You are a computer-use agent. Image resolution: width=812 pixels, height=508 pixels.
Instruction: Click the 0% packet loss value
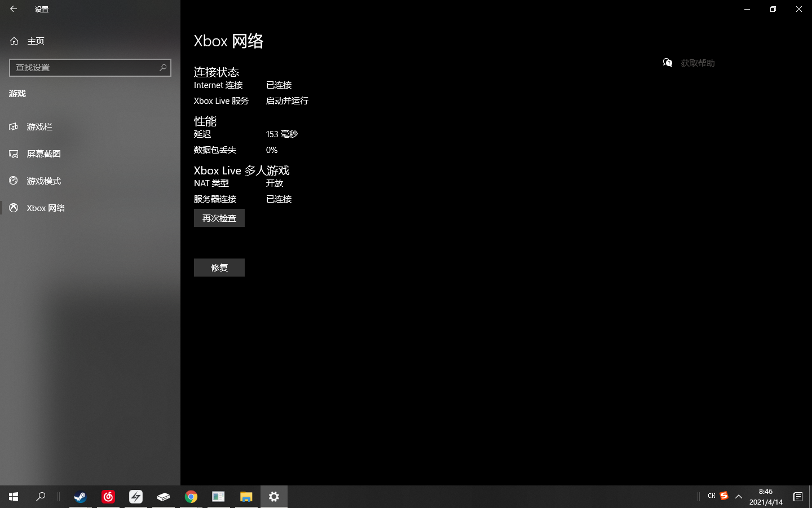pyautogui.click(x=272, y=150)
